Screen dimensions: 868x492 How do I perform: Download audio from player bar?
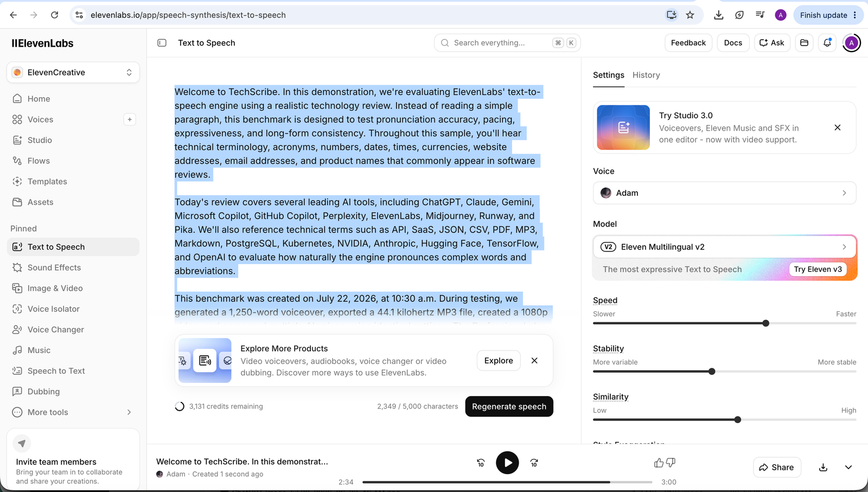click(823, 468)
